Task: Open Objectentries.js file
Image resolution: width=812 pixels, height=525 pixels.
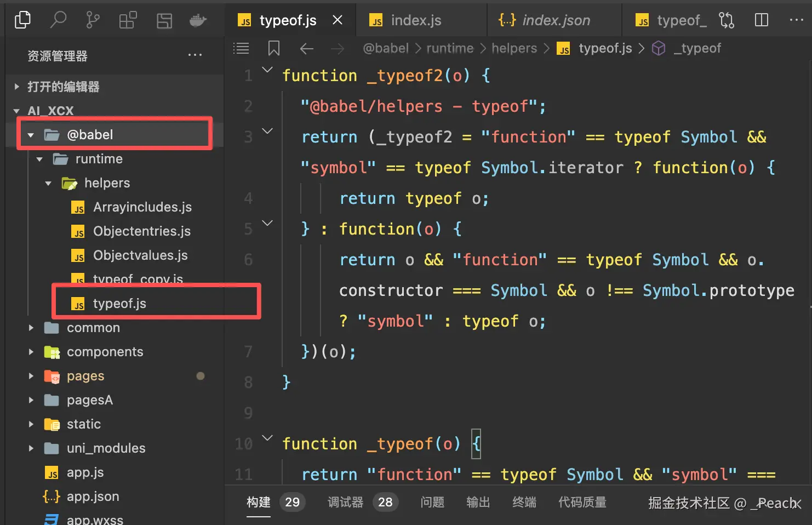Action: 115,231
